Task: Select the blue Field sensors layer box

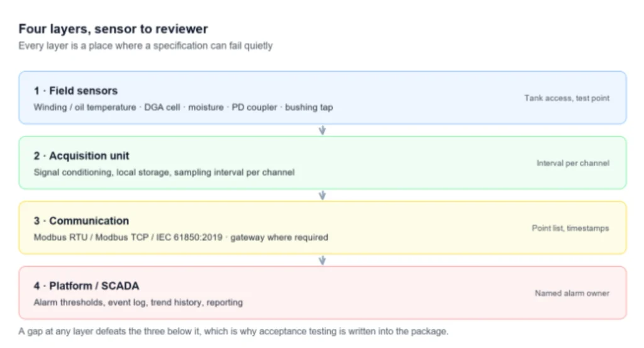Action: point(323,98)
